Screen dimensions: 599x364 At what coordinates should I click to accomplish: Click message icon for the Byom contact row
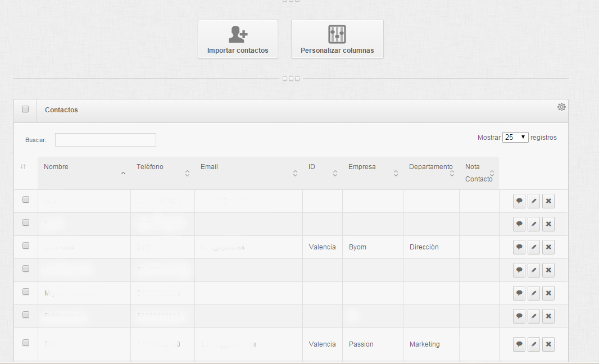point(519,247)
